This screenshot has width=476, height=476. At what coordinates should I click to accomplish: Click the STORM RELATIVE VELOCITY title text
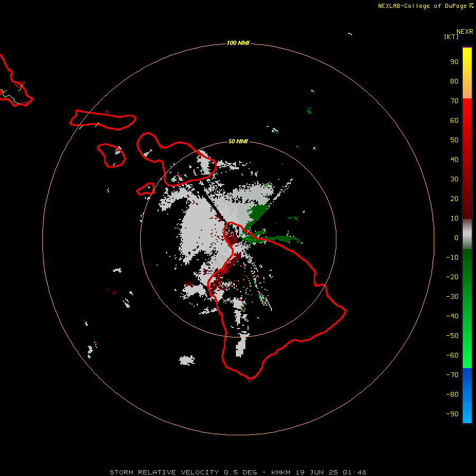pyautogui.click(x=164, y=472)
